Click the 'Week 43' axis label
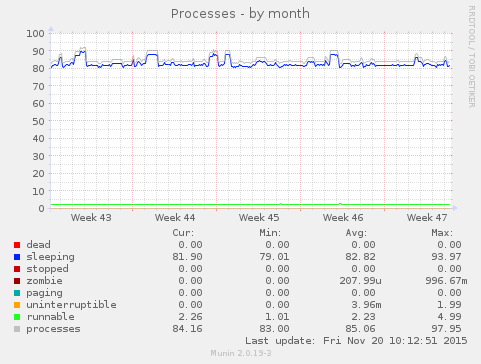The width and height of the screenshot is (481, 364). (91, 218)
